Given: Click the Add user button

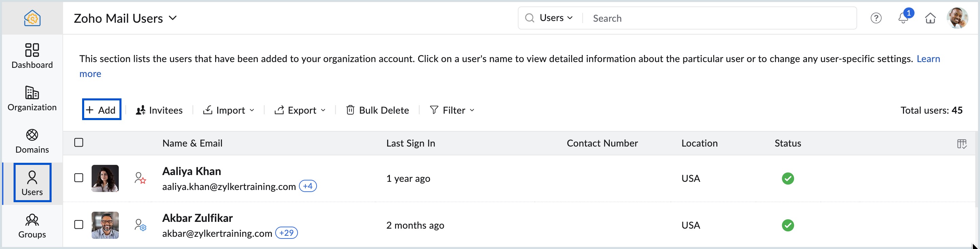Looking at the screenshot, I should click(101, 110).
